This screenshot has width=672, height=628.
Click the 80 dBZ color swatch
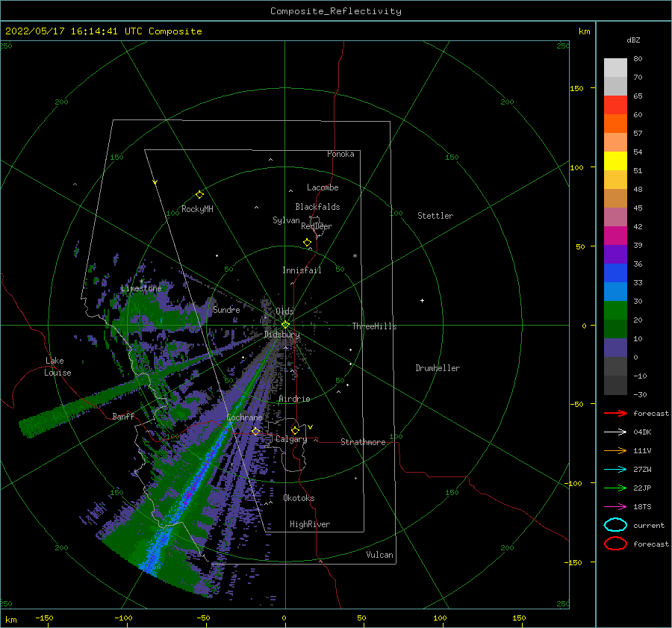coord(615,68)
